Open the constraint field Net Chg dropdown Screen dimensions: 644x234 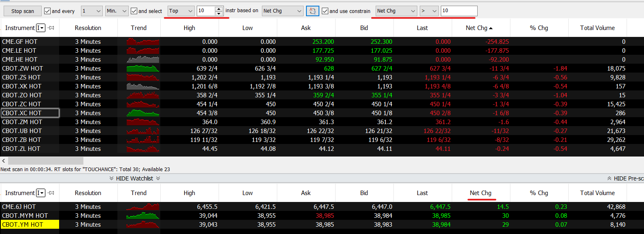pos(396,11)
